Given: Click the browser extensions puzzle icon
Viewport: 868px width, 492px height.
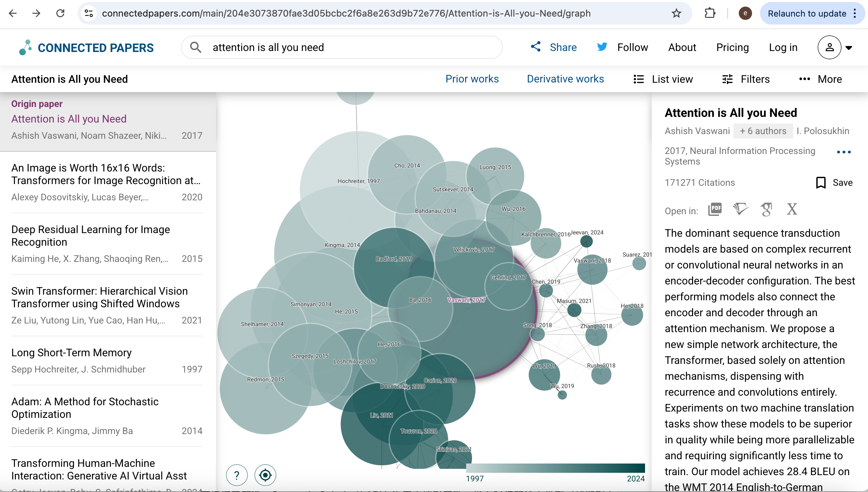Looking at the screenshot, I should 710,13.
